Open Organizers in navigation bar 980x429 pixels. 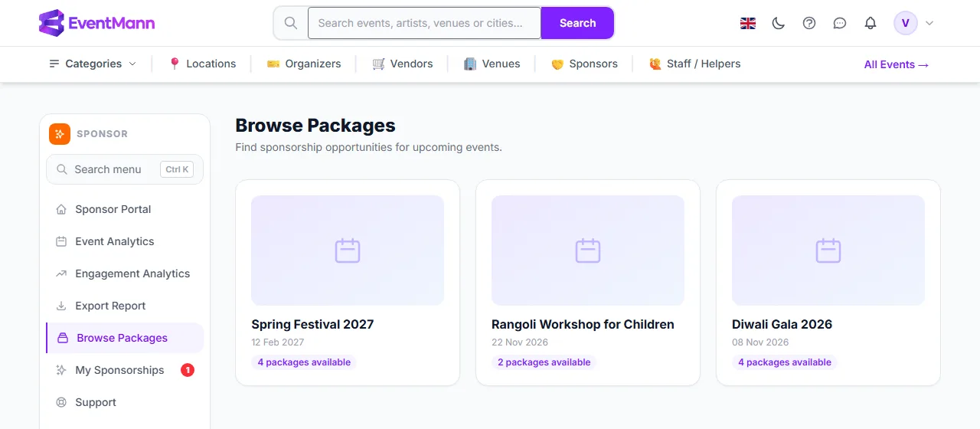click(x=304, y=64)
